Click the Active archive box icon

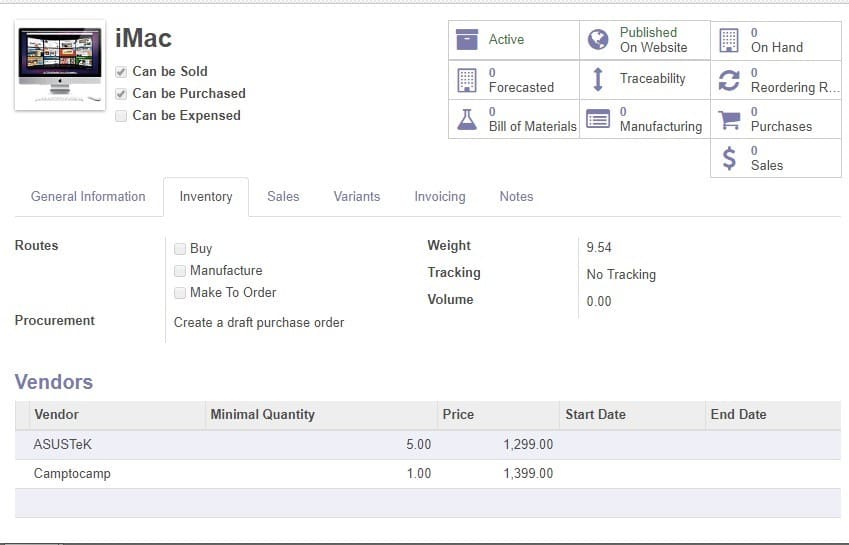[467, 40]
